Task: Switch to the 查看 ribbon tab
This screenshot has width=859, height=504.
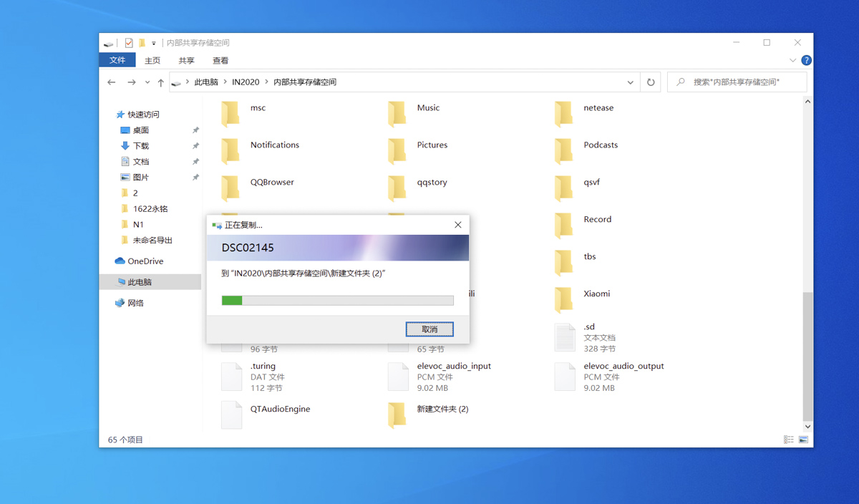Action: pos(220,61)
